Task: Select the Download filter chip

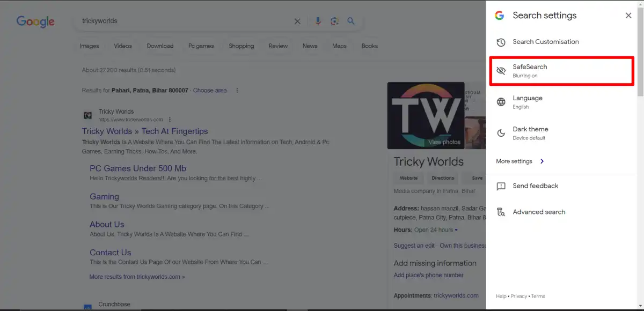Action: tap(160, 46)
